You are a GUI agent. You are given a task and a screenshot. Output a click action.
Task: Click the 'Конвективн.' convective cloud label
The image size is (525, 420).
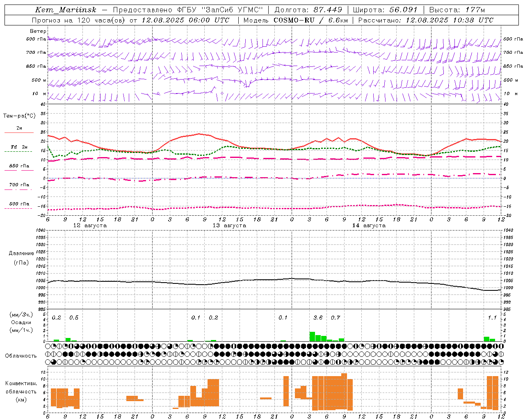click(x=21, y=383)
